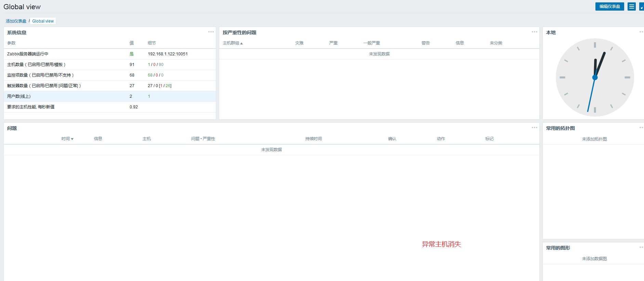Click the 编辑仪表盘 button

tap(609, 6)
